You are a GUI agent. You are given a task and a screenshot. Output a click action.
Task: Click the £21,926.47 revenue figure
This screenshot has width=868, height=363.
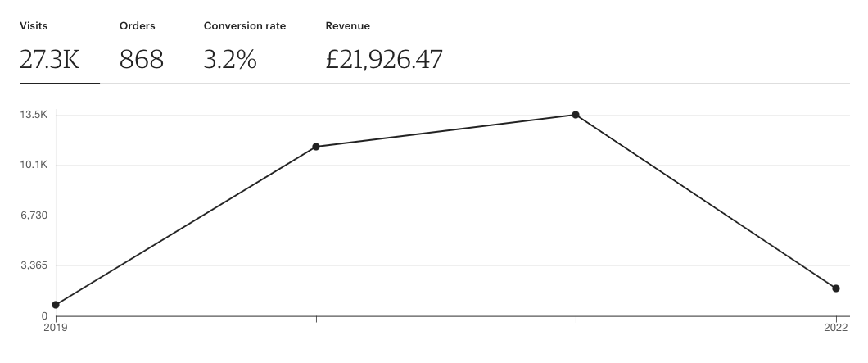click(x=384, y=59)
